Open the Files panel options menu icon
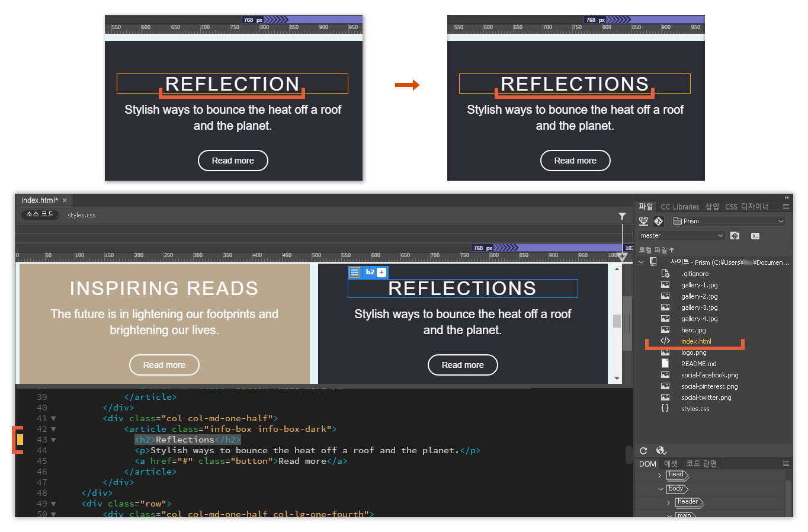Screen dimensions: 808x532 tap(786, 207)
